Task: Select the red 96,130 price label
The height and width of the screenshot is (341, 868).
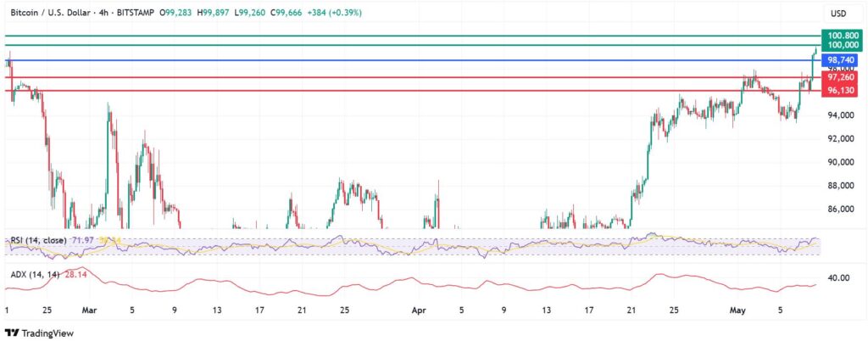Action: coord(842,90)
